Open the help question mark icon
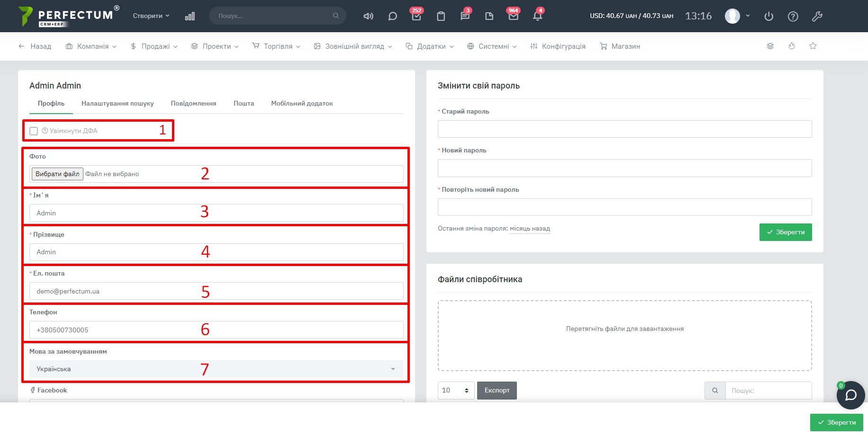 [793, 16]
